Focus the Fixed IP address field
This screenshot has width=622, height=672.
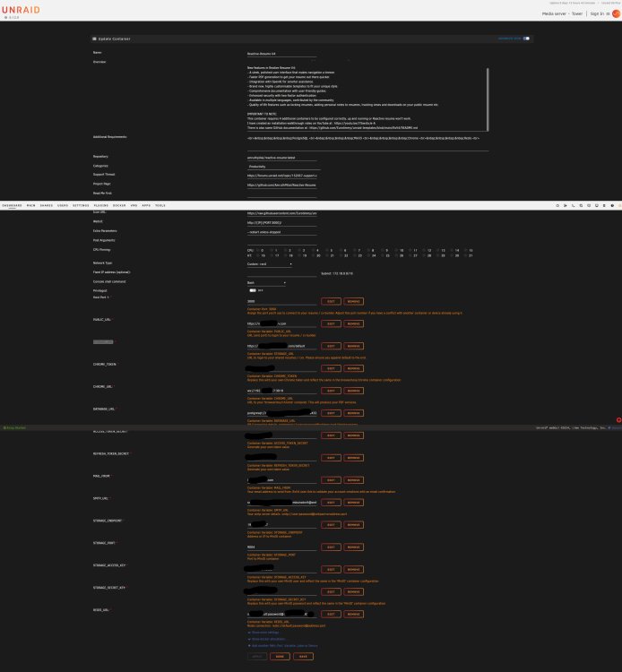coord(281,273)
